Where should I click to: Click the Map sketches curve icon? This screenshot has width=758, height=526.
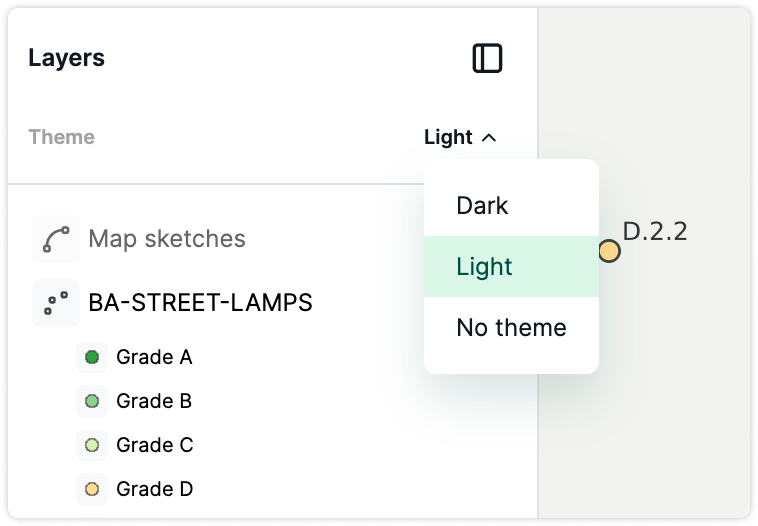(x=56, y=239)
